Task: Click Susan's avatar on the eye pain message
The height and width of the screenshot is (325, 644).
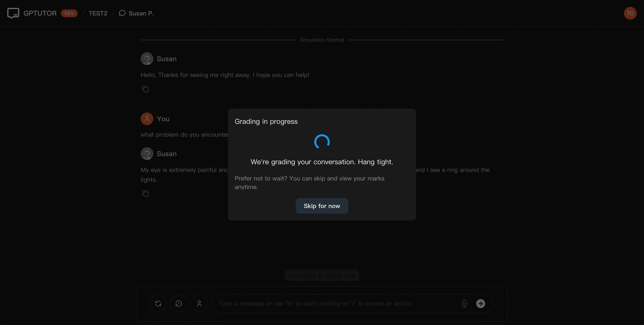Action: pyautogui.click(x=147, y=154)
